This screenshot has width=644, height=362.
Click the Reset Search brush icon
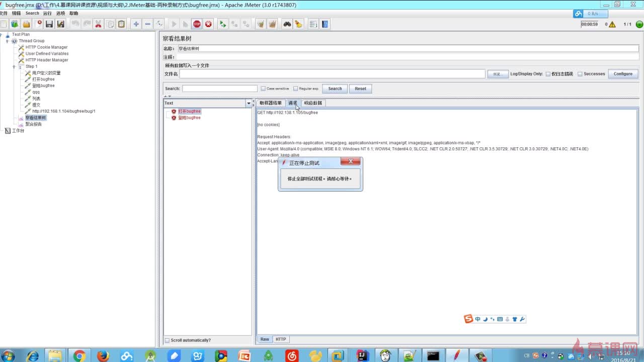[x=298, y=24]
